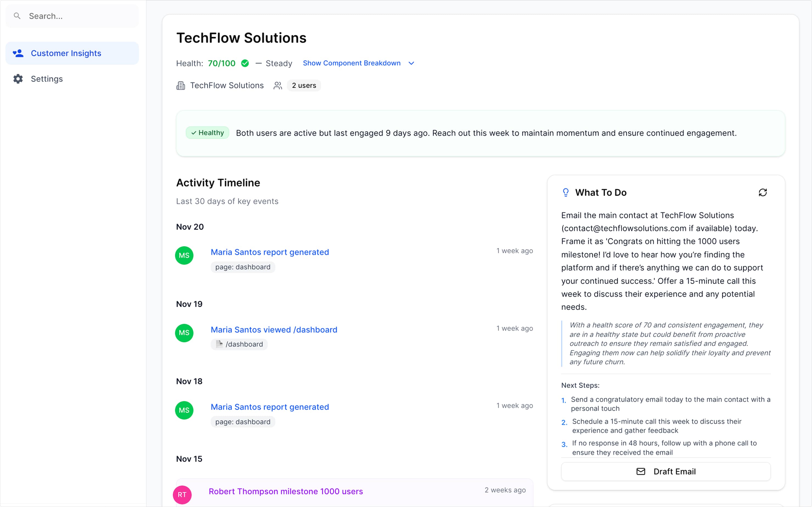Click the /dashboard page tag
The image size is (812, 507).
tap(239, 344)
